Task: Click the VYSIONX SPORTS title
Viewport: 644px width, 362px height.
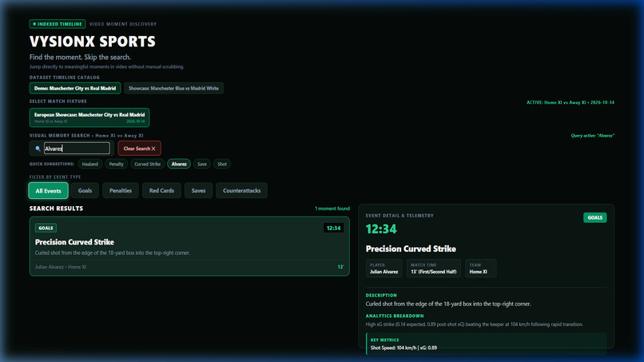Action: pos(93,42)
